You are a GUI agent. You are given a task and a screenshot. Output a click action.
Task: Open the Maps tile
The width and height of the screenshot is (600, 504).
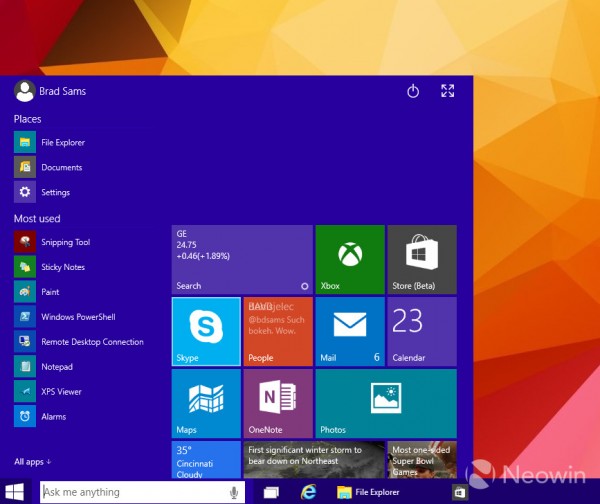tap(206, 403)
